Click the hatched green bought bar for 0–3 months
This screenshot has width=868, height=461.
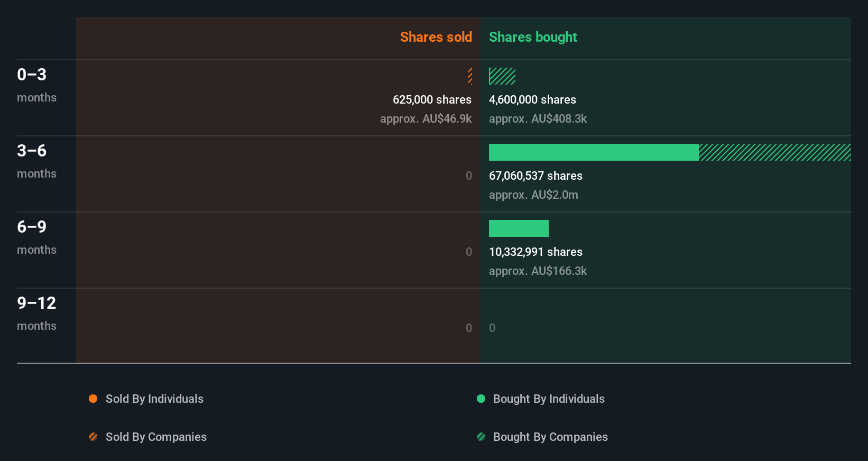(502, 76)
